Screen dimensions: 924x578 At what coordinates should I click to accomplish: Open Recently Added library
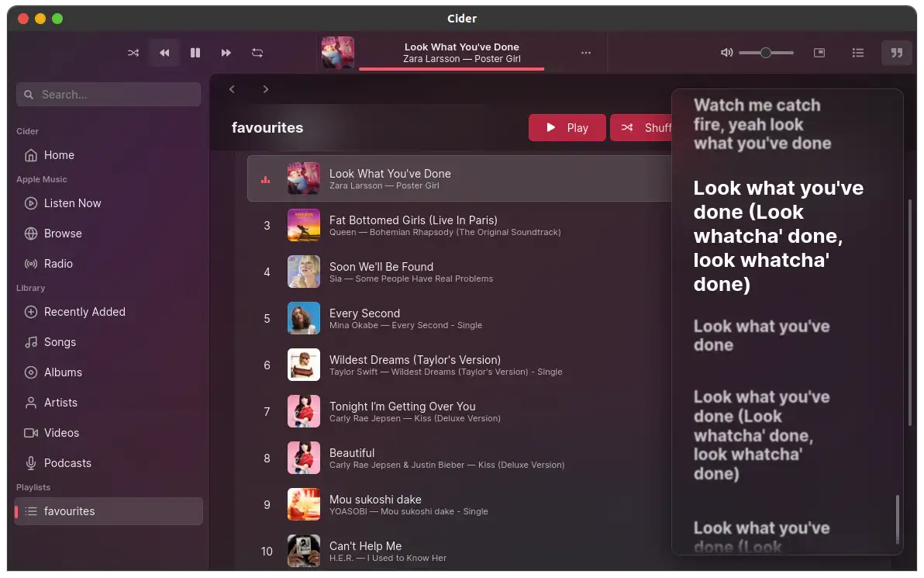tap(109, 312)
